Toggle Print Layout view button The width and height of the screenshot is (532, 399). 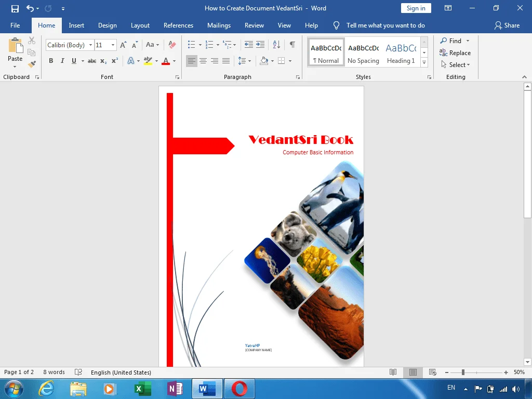(413, 372)
